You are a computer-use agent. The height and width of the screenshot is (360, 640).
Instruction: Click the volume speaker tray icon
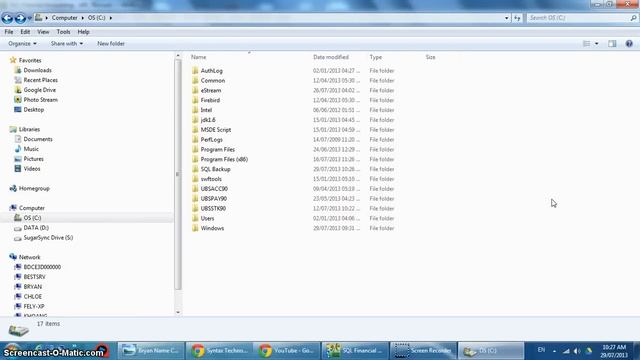tap(577, 351)
